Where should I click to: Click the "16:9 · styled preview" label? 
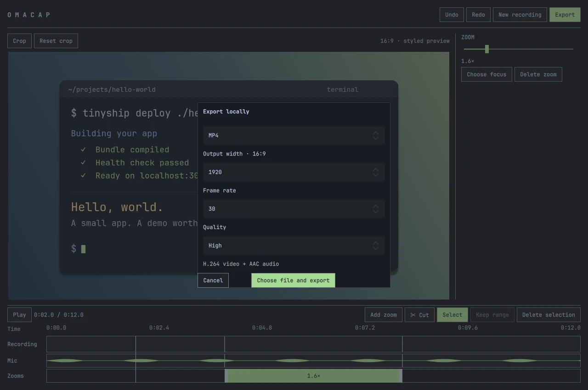(415, 41)
